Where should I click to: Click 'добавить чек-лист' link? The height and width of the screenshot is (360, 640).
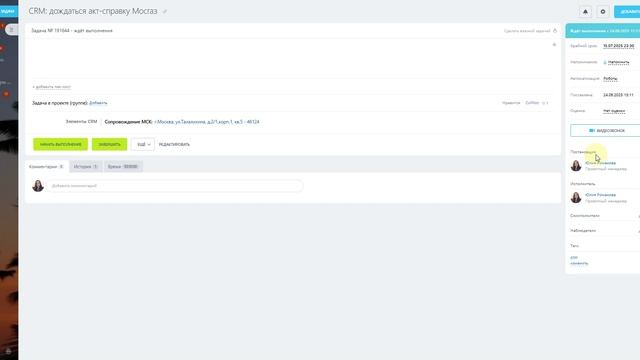(x=52, y=87)
